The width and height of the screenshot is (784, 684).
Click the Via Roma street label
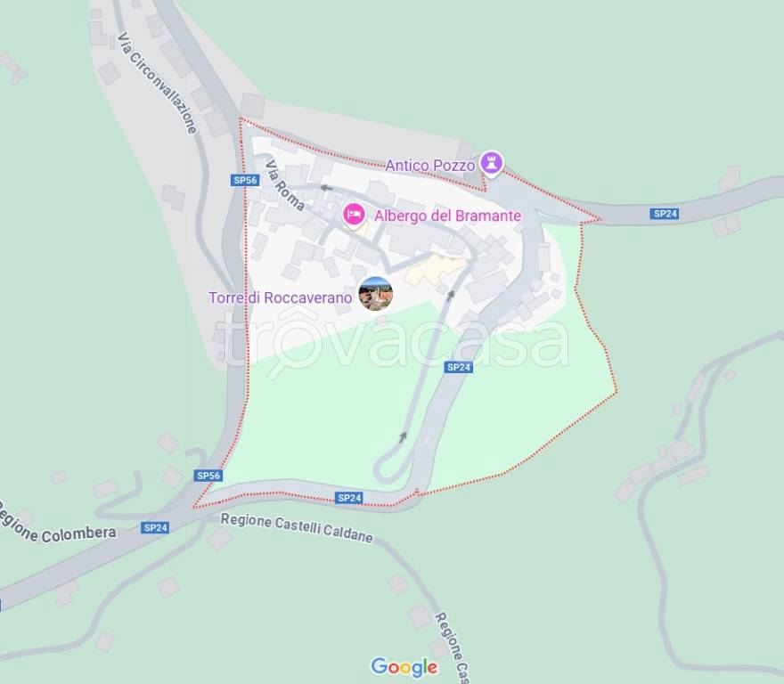(x=284, y=185)
